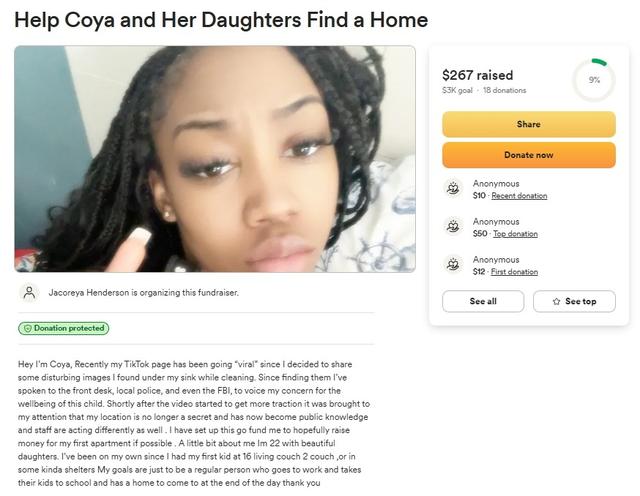Open the See all donations list
The image size is (640, 496).
(x=483, y=301)
